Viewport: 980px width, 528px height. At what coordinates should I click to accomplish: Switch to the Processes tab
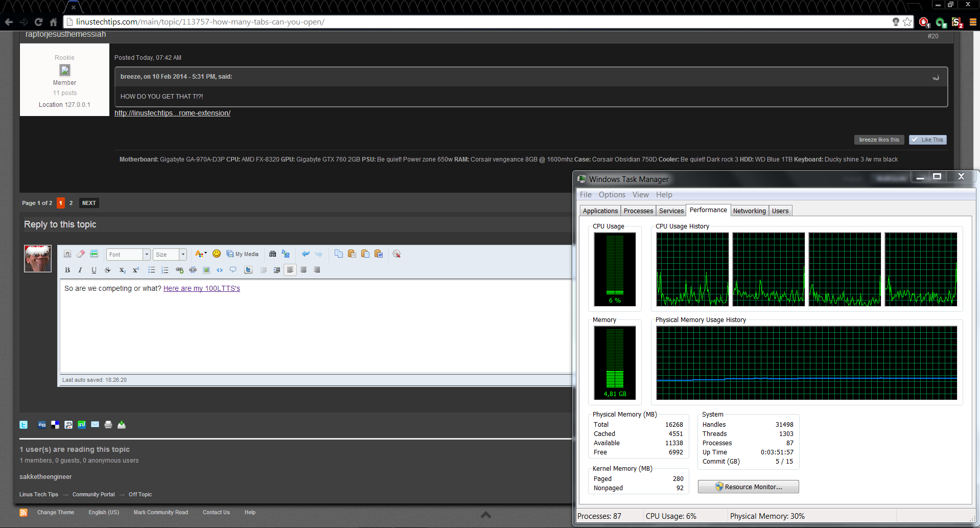pyautogui.click(x=638, y=211)
